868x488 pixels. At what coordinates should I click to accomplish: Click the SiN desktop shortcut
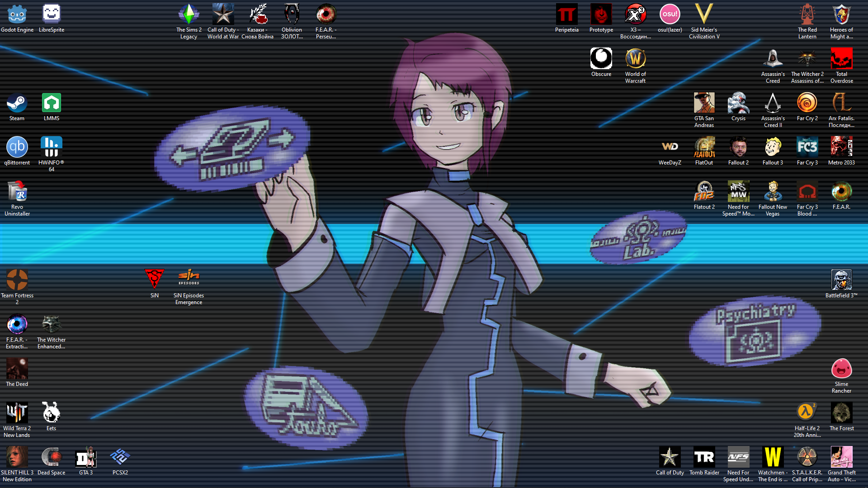coord(155,284)
